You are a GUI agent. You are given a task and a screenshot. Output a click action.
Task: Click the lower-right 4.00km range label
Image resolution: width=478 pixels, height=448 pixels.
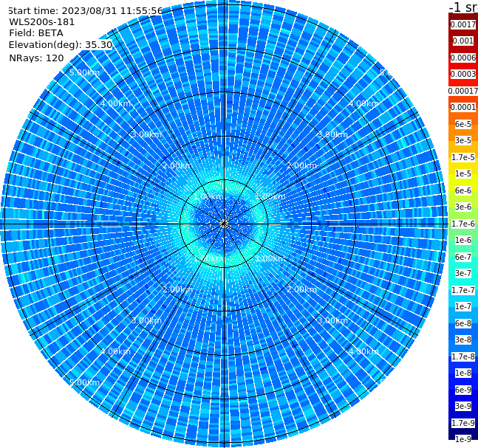363,351
